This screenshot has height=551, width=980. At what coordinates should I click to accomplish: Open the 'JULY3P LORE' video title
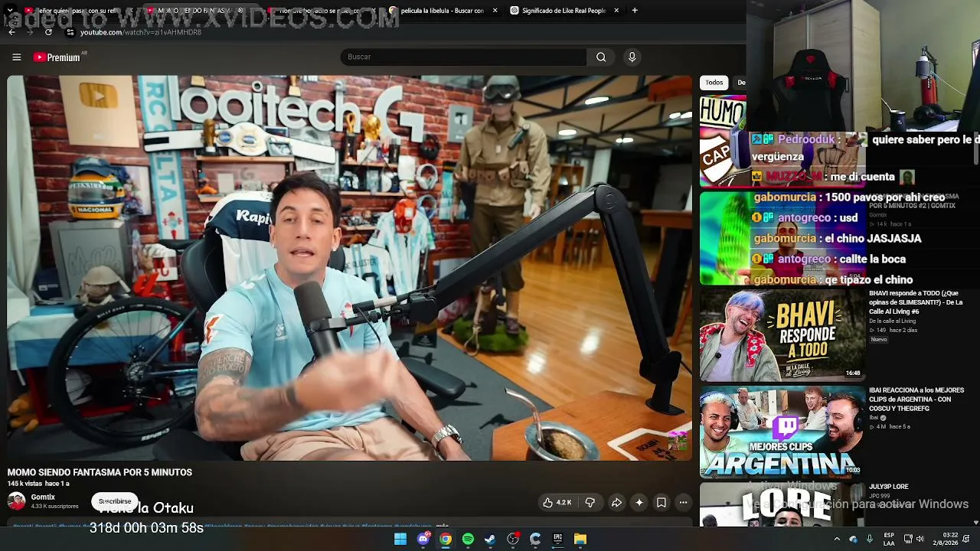[889, 487]
